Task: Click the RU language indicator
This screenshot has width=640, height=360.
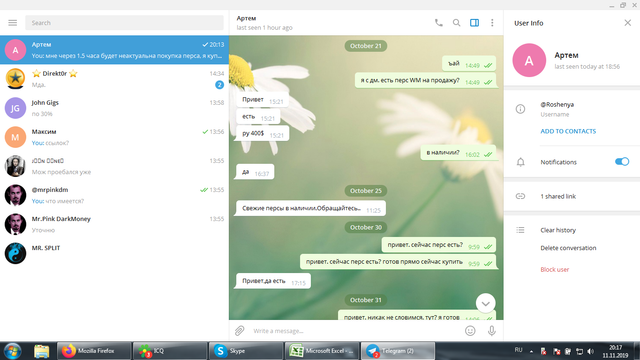Action: pyautogui.click(x=518, y=350)
